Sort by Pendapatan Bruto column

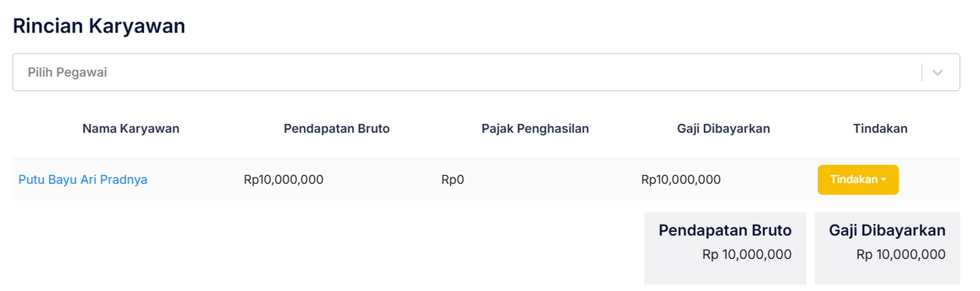(336, 128)
